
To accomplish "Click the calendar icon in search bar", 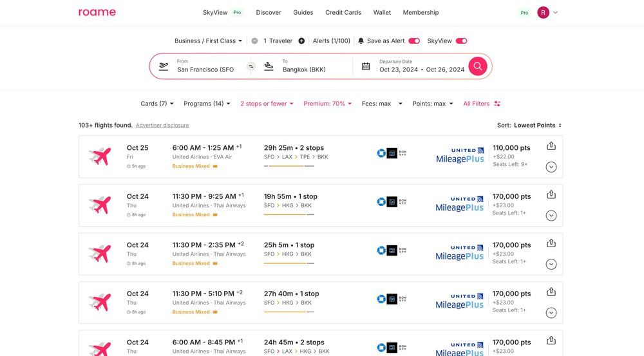I will [x=366, y=66].
